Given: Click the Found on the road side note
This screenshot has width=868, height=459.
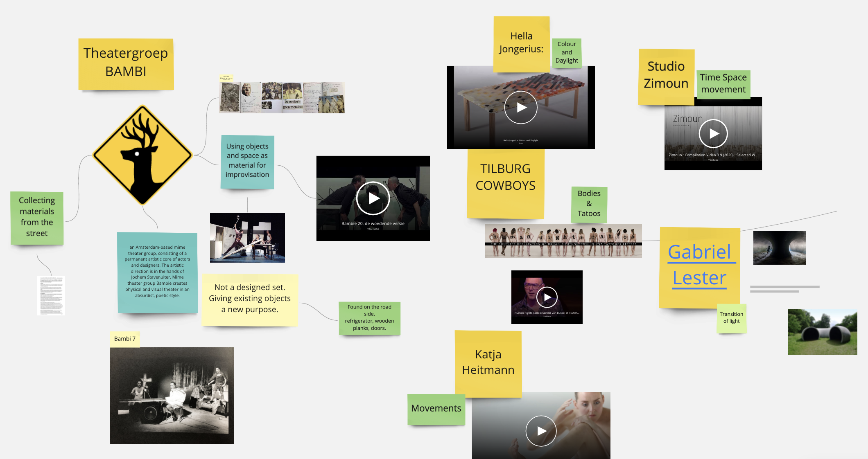Looking at the screenshot, I should point(369,318).
